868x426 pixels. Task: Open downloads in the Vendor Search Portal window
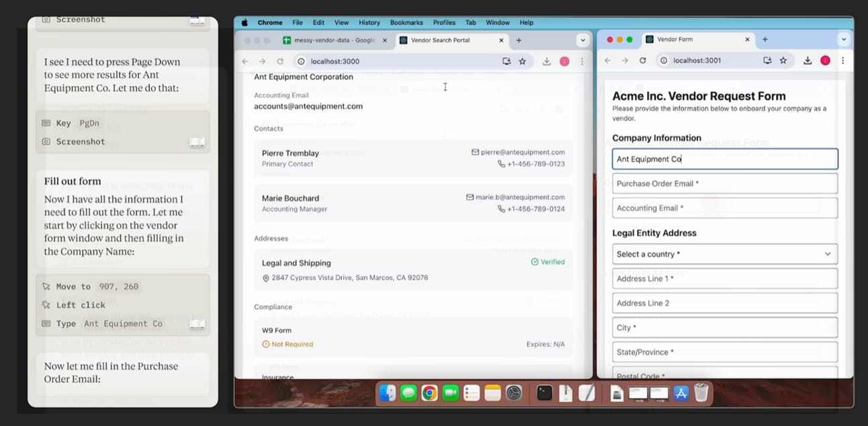547,61
